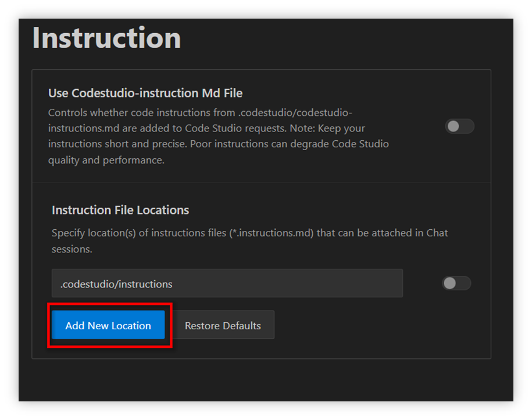Toggle the switch beside the instructions path field
Viewport: 532px width, 420px height.
click(456, 283)
